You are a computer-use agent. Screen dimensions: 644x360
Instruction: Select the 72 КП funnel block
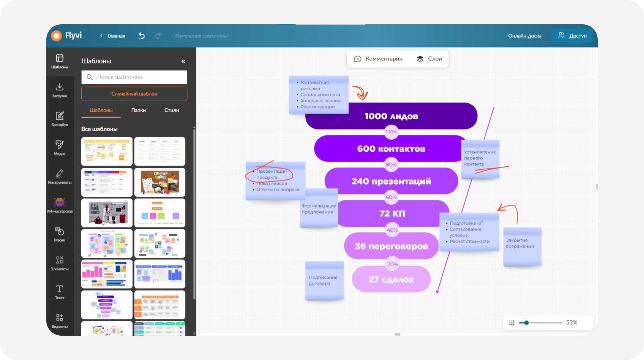(x=393, y=213)
